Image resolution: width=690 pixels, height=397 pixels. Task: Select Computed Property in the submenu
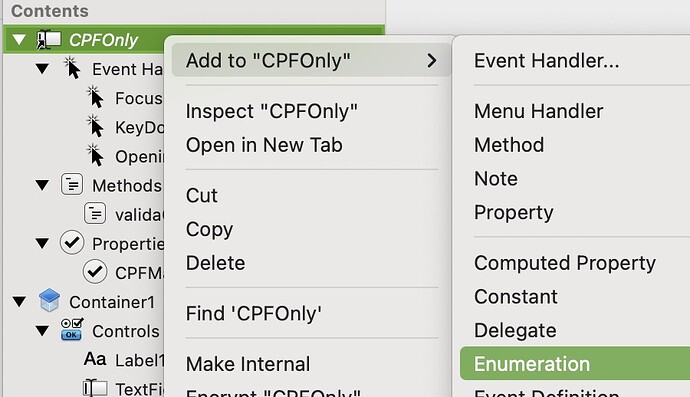(x=565, y=263)
